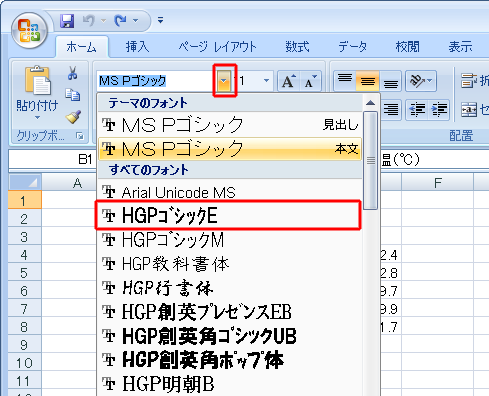Viewport: 489px width, 396px height.
Task: Switch to the 挿入 tab
Action: click(x=137, y=47)
